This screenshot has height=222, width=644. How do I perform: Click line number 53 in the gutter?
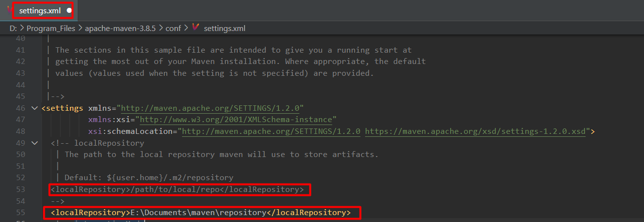click(x=20, y=190)
